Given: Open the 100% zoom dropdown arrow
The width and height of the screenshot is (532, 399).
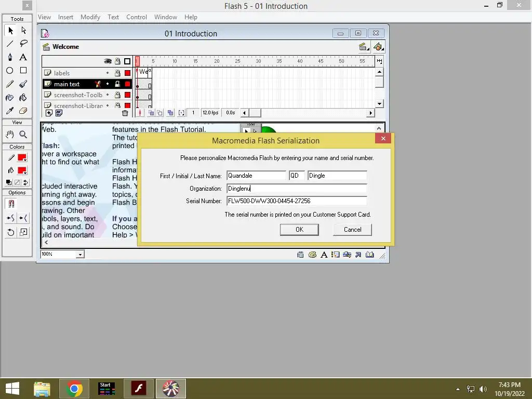Looking at the screenshot, I should pos(80,254).
